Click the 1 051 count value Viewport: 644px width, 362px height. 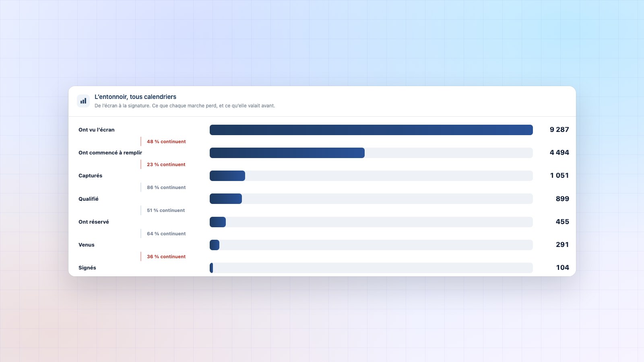tap(559, 175)
